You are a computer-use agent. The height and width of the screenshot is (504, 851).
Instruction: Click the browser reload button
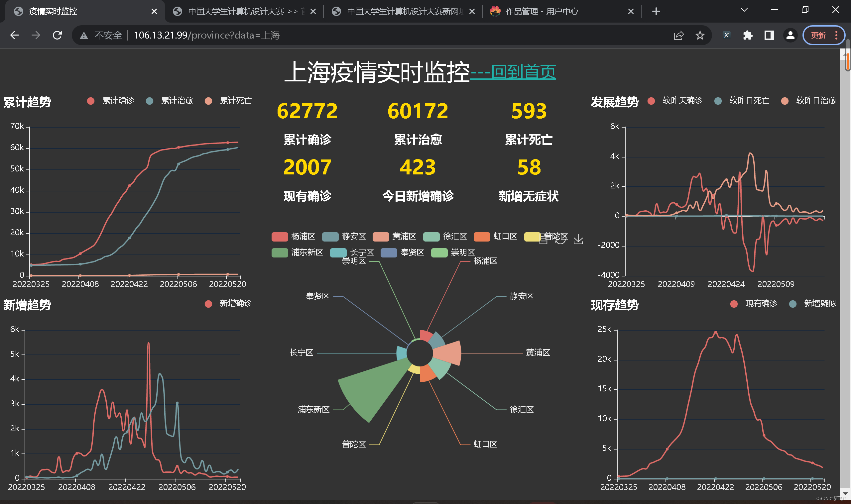click(x=57, y=35)
